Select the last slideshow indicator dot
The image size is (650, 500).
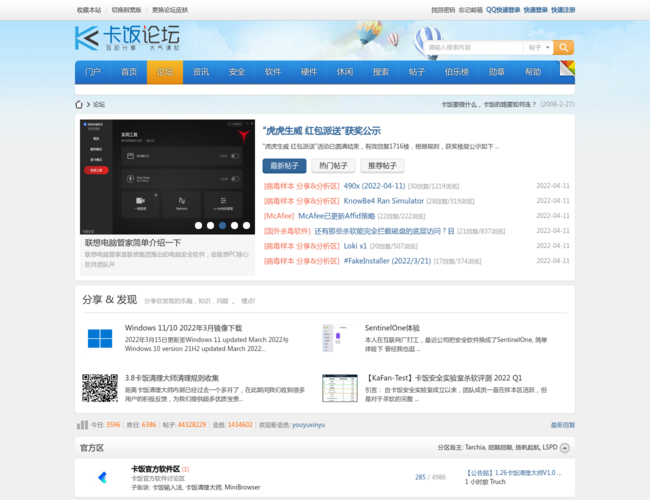[247, 225]
